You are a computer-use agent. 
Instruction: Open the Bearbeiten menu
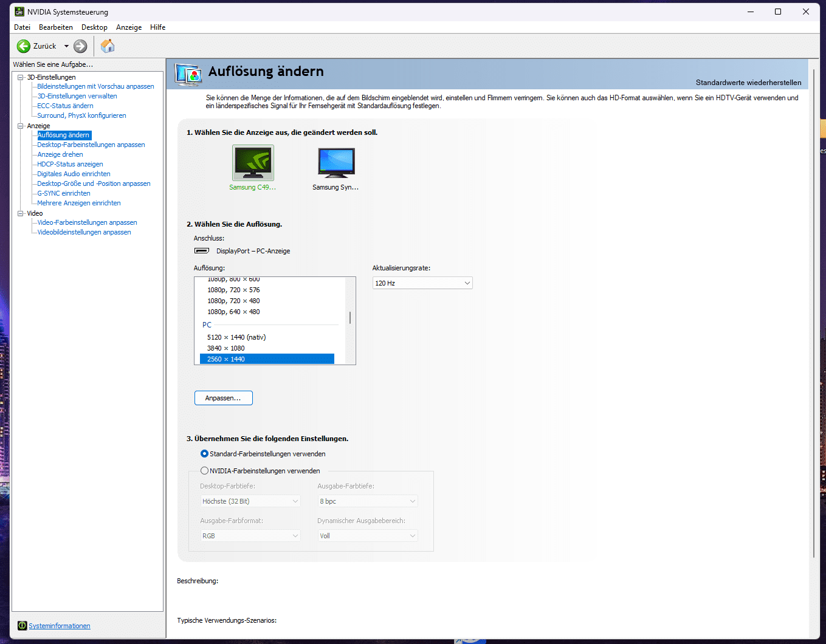56,27
